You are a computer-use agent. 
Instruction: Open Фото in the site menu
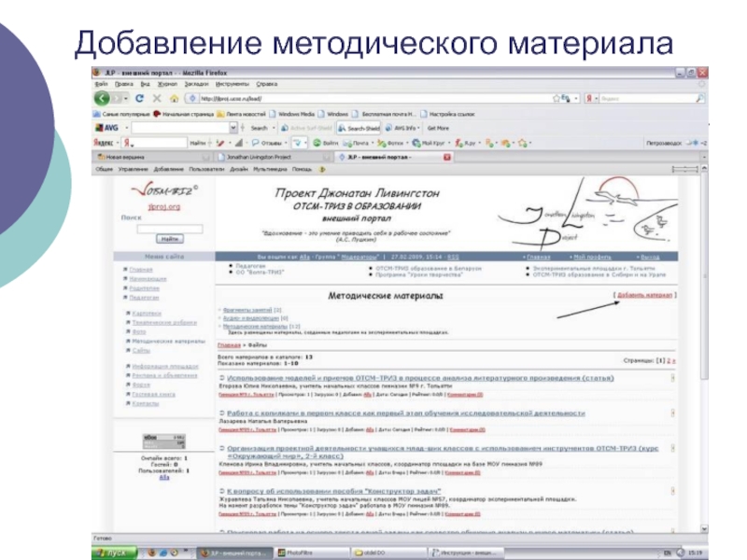139,332
